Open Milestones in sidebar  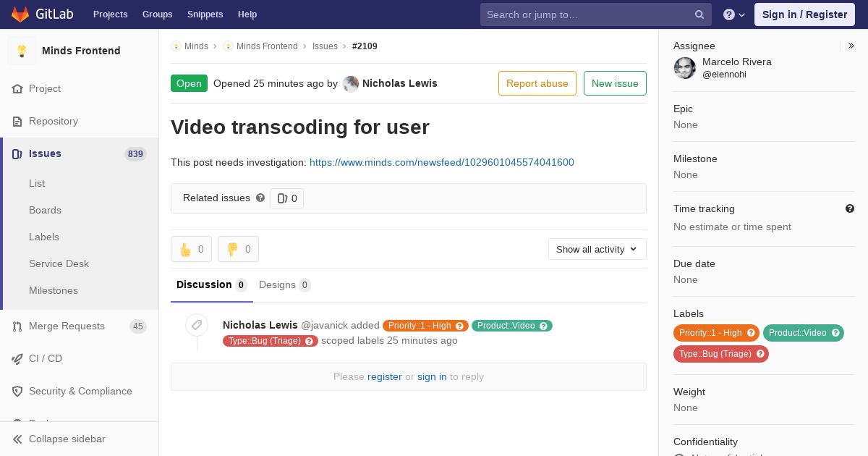54,290
